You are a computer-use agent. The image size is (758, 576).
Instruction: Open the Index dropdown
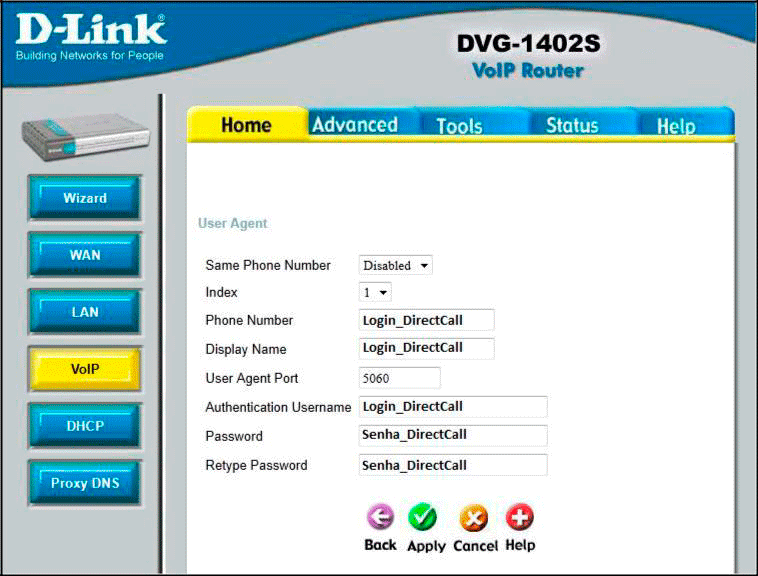pyautogui.click(x=375, y=292)
